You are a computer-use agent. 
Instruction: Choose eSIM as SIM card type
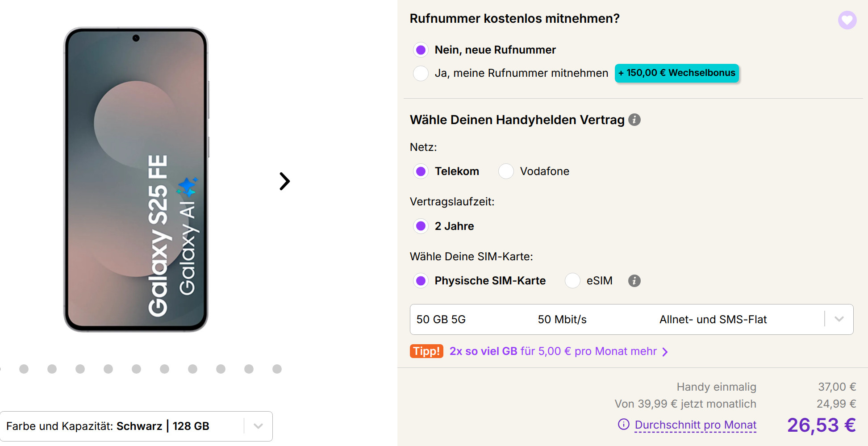coord(572,280)
